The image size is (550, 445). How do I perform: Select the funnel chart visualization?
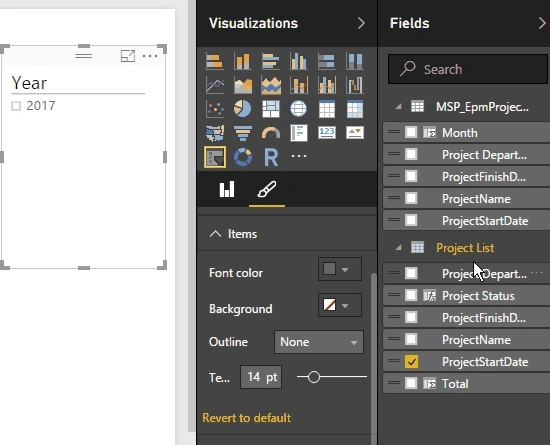(243, 133)
